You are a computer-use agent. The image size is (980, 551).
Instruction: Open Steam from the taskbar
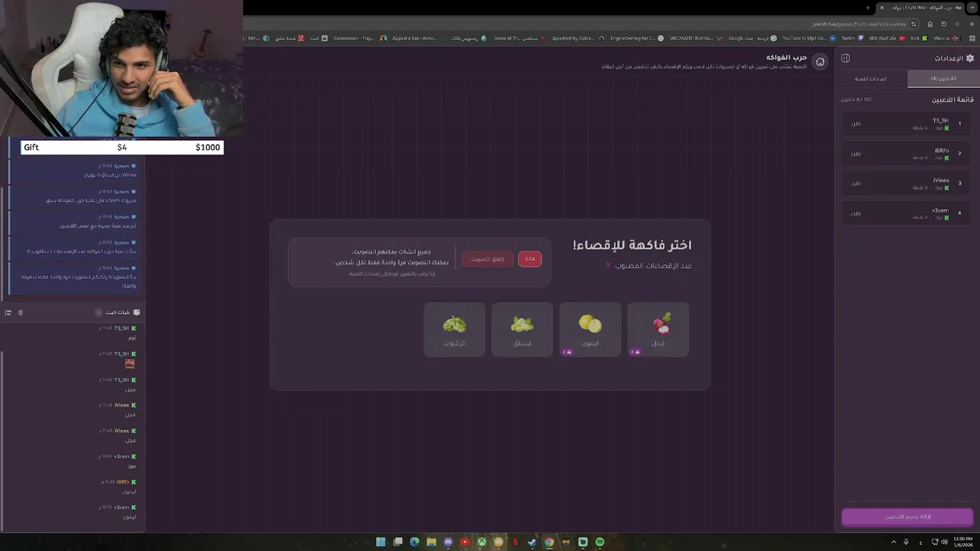[x=532, y=542]
